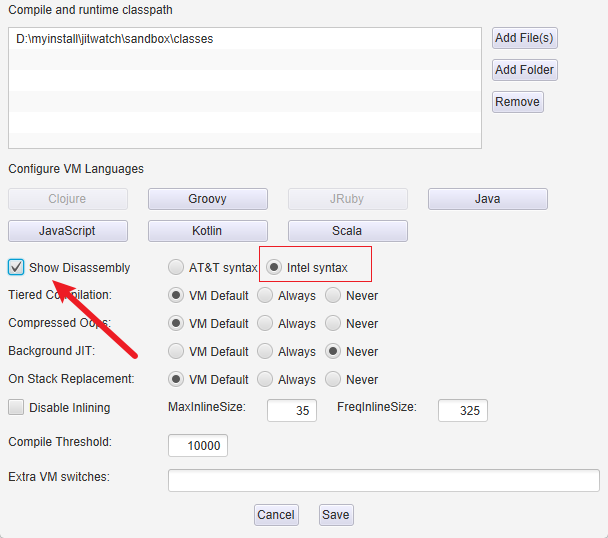
Task: Switch Background JIT to VM Default
Action: click(177, 351)
